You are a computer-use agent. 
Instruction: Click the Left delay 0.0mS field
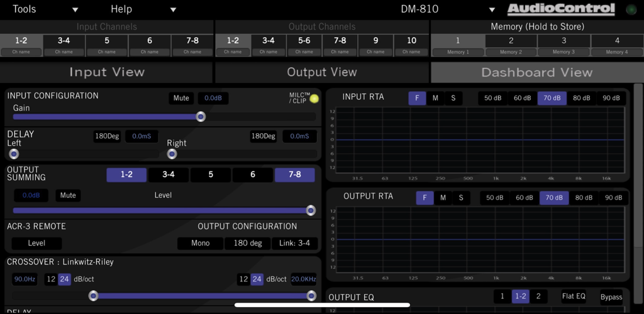tap(142, 136)
